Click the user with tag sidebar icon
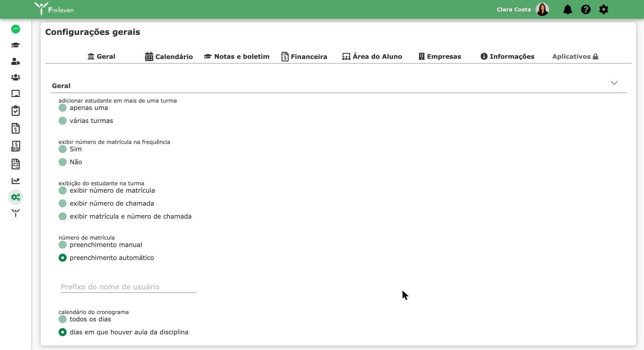Viewport: 644px width, 350px height. pyautogui.click(x=16, y=61)
